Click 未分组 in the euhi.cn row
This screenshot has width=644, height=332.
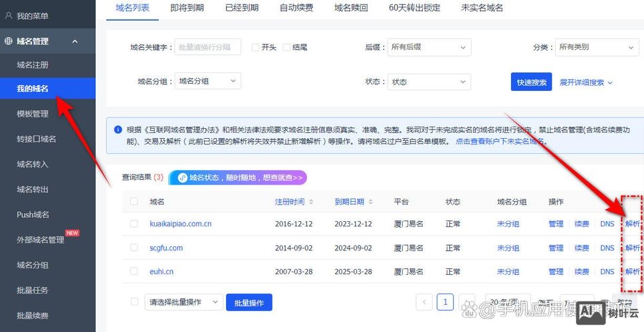pos(508,272)
